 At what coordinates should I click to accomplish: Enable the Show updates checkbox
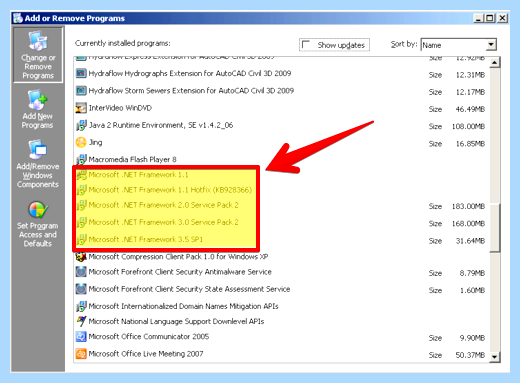coord(306,45)
